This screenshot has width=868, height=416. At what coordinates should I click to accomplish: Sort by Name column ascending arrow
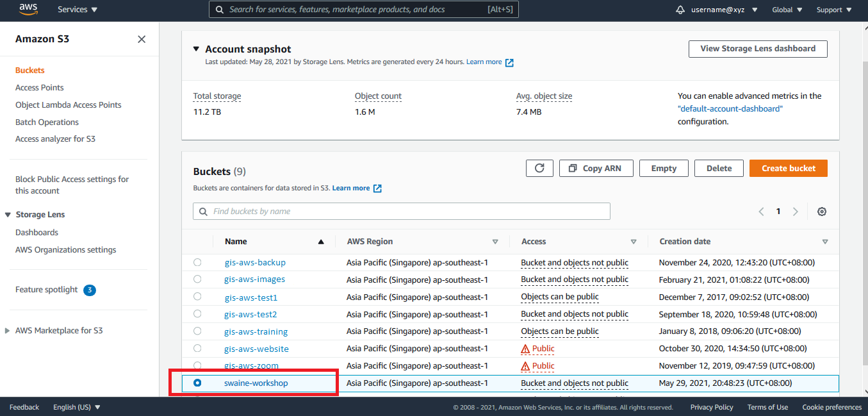[321, 242]
